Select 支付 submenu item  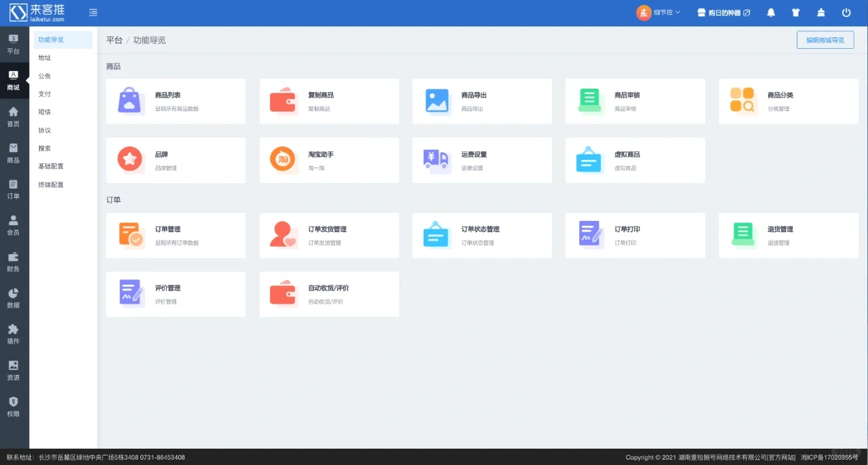click(x=63, y=94)
